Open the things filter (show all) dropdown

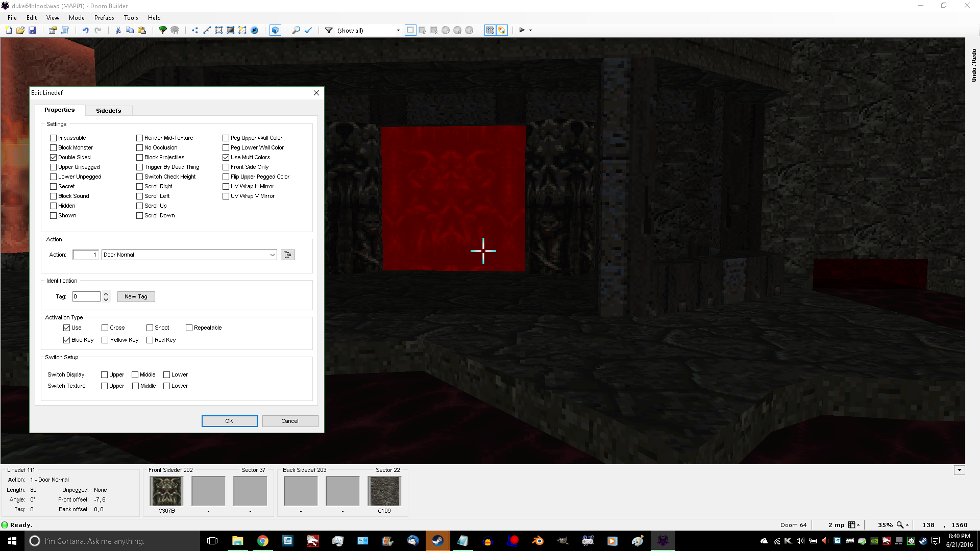[x=398, y=31]
